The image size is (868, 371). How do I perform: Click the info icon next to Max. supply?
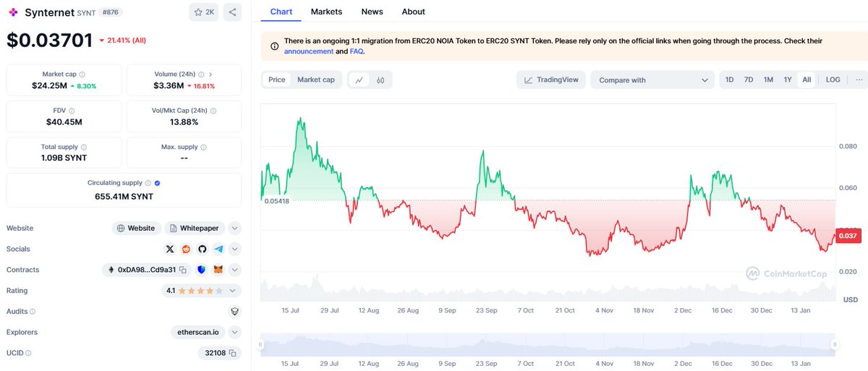pos(205,147)
